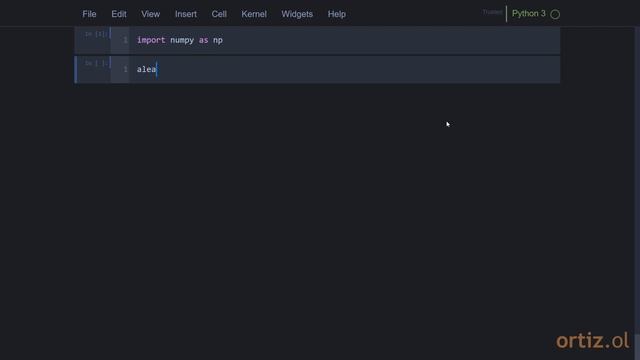Click the empty In [ ] prompt of second cell
The height and width of the screenshot is (360, 640).
click(96, 63)
